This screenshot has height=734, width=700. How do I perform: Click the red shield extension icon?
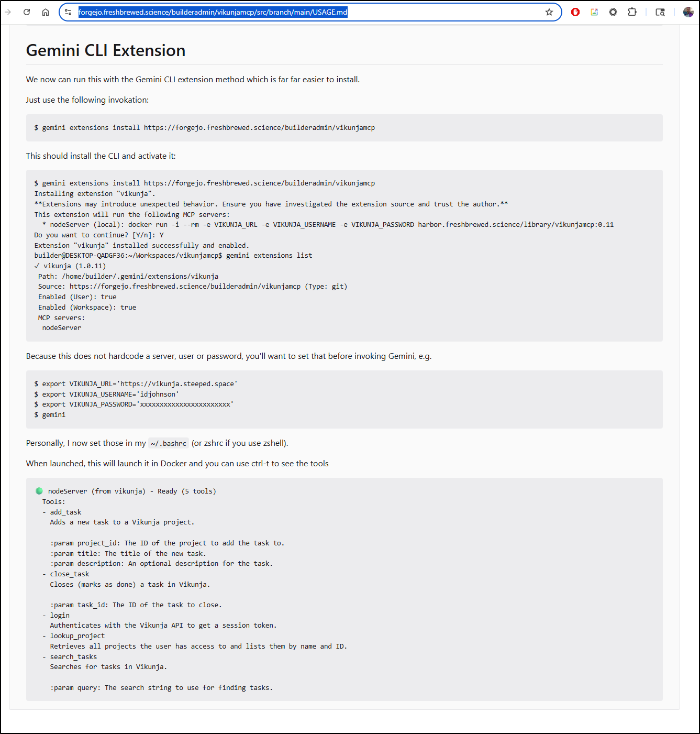(x=575, y=12)
